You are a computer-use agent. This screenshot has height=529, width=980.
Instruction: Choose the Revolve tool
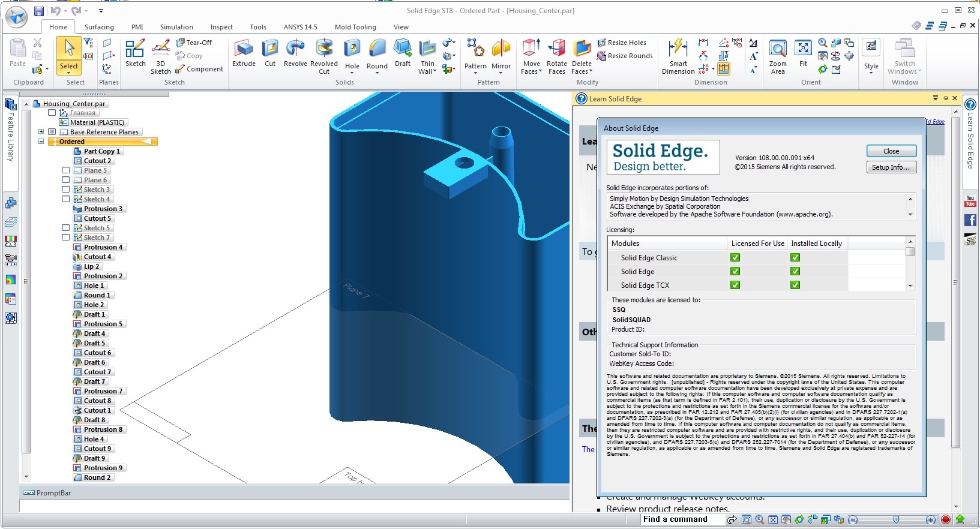(x=295, y=53)
